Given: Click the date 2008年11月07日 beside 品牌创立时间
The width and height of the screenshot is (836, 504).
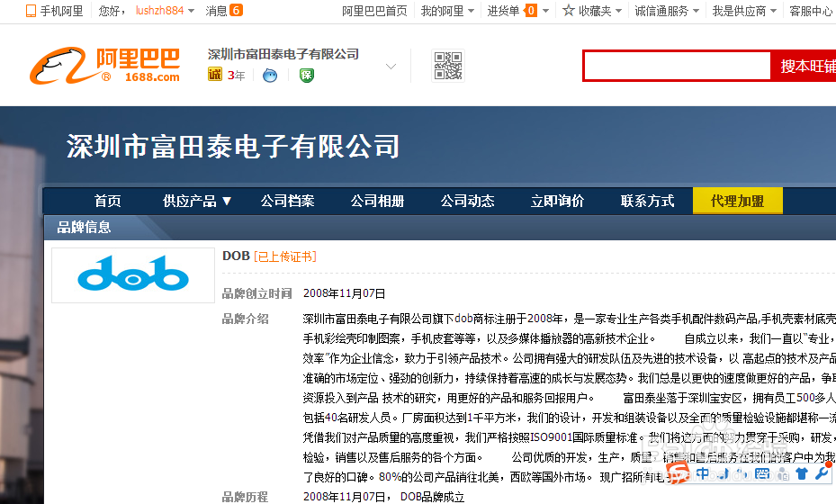Looking at the screenshot, I should [345, 293].
